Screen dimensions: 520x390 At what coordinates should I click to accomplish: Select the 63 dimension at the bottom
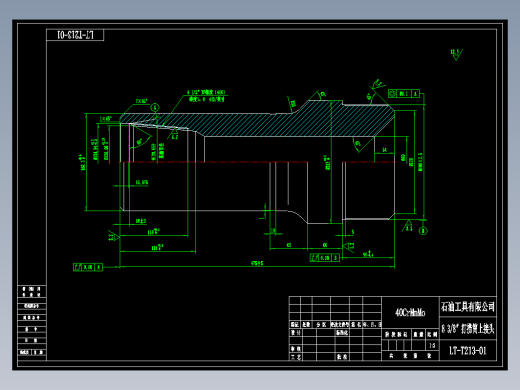[289, 245]
